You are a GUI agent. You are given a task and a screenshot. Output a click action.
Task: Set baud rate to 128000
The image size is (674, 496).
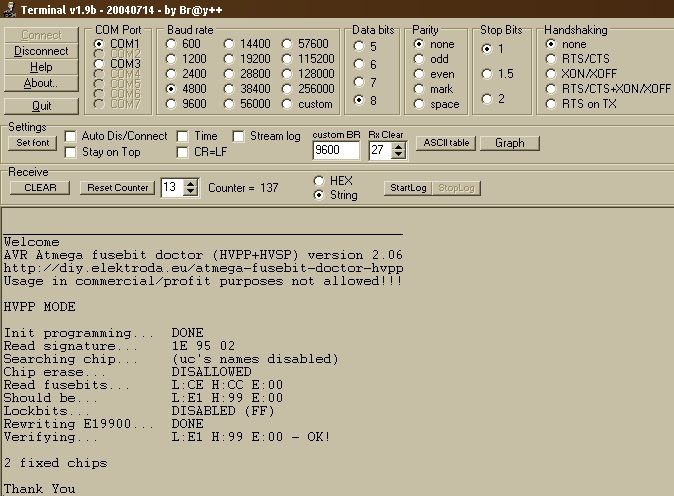(x=287, y=74)
